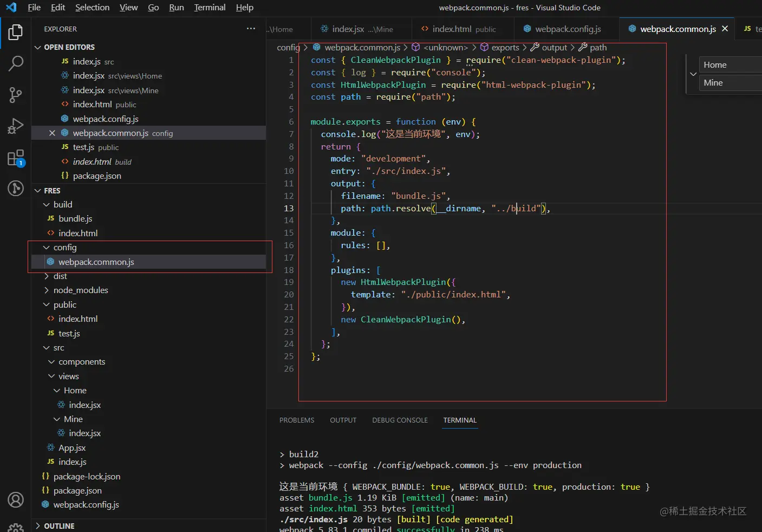Image resolution: width=762 pixels, height=532 pixels.
Task: Close the webpack.common.js editor tab
Action: 725,29
